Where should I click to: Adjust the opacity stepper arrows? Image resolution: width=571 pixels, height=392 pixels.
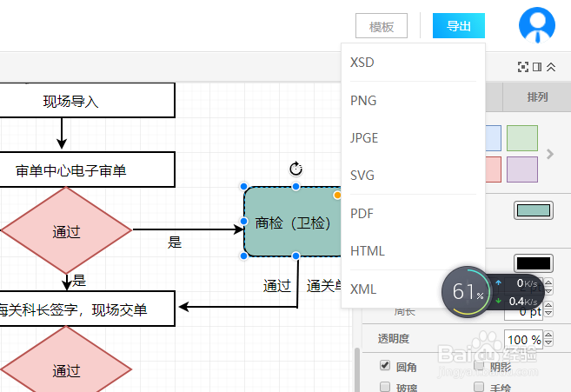click(x=548, y=339)
